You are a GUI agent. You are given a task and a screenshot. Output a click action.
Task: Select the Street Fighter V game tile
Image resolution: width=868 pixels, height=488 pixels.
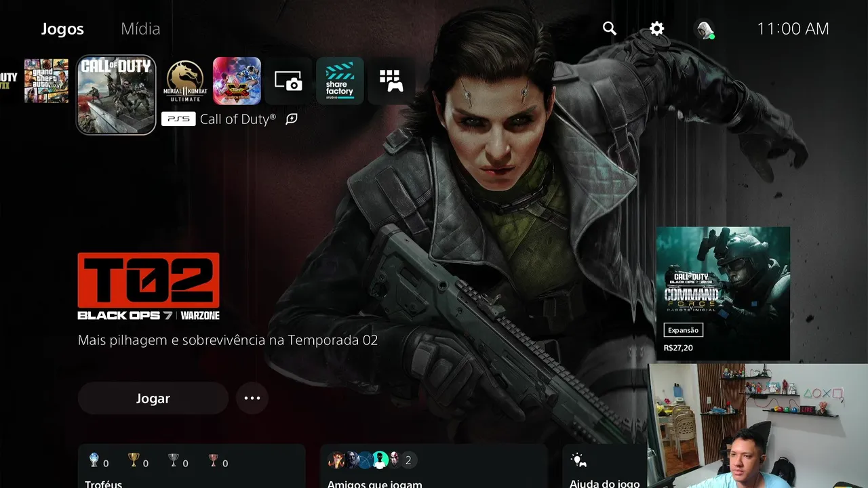pos(237,81)
